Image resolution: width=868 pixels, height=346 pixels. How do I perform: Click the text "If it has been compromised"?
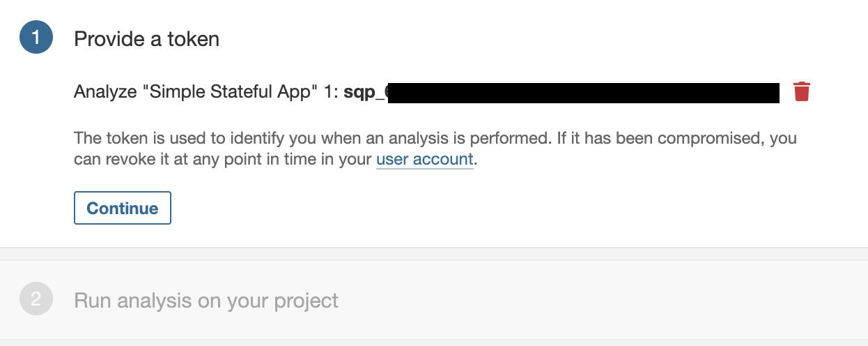click(x=648, y=138)
